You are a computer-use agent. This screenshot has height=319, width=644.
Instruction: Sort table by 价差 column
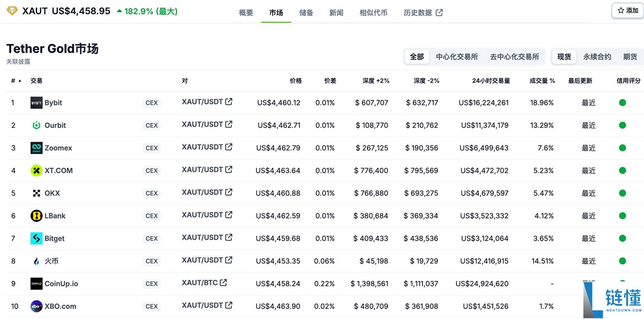(330, 81)
